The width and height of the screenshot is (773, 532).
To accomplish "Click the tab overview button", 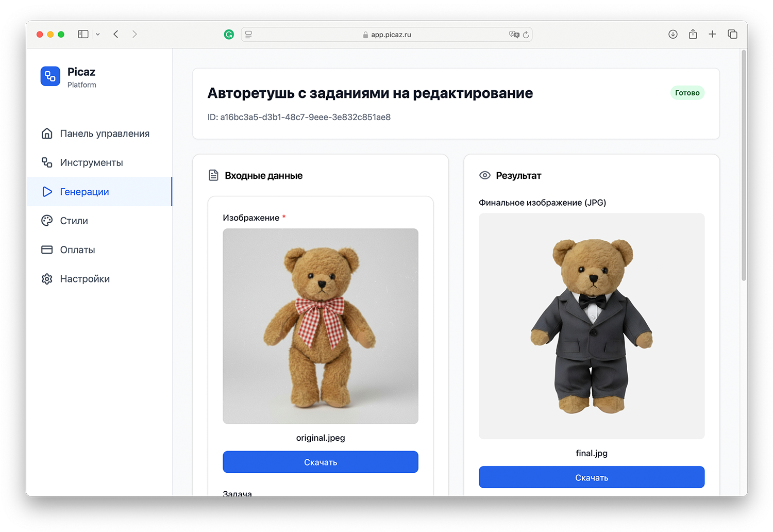I will pos(732,34).
